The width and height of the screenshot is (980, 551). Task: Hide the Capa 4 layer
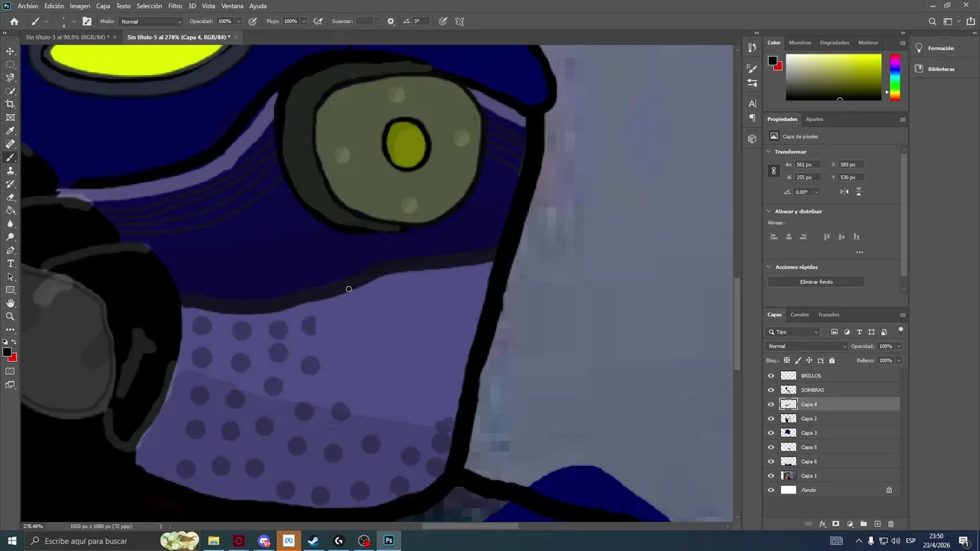[x=771, y=404]
